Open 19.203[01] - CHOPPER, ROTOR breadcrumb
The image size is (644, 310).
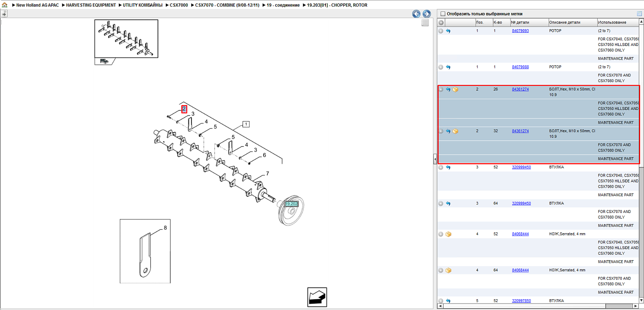coord(337,5)
